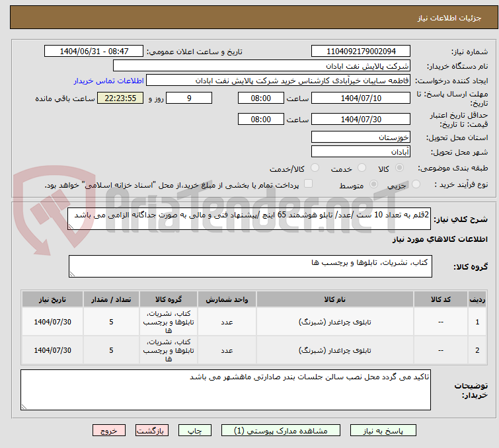Click the need number field 1104092179002094
Screen dimensions: 499x448
[361, 51]
